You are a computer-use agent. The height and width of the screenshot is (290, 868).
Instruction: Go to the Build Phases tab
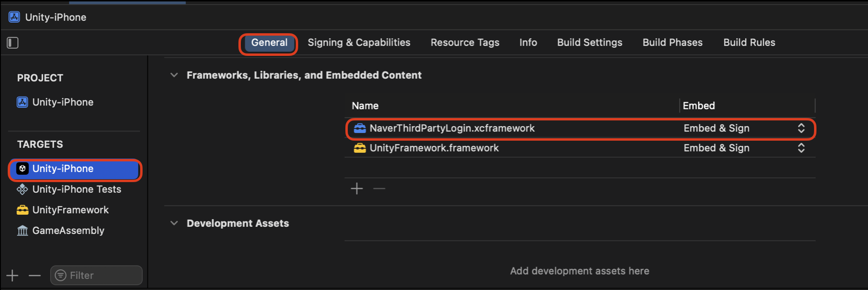[672, 42]
